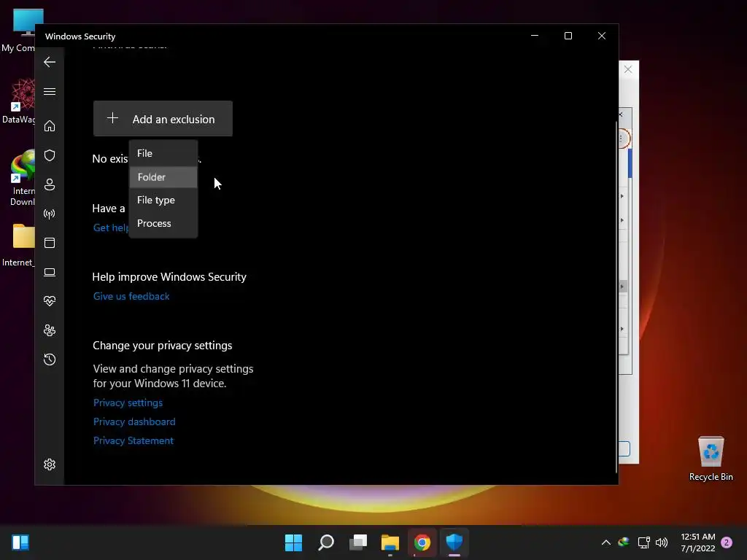The width and height of the screenshot is (747, 560).
Task: Open the Privacy settings link
Action: tap(128, 402)
